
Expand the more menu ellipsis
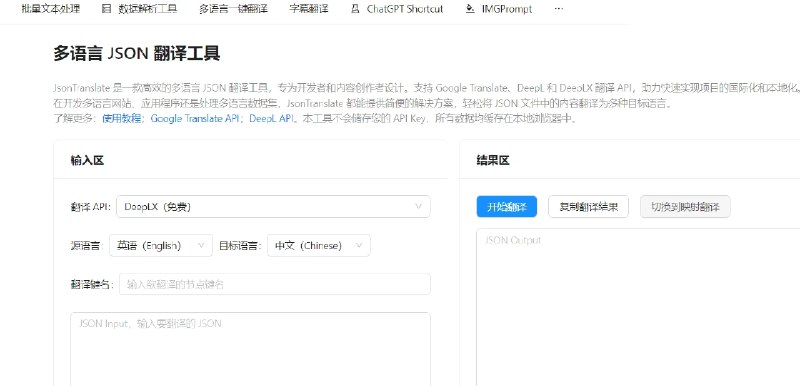click(x=559, y=9)
